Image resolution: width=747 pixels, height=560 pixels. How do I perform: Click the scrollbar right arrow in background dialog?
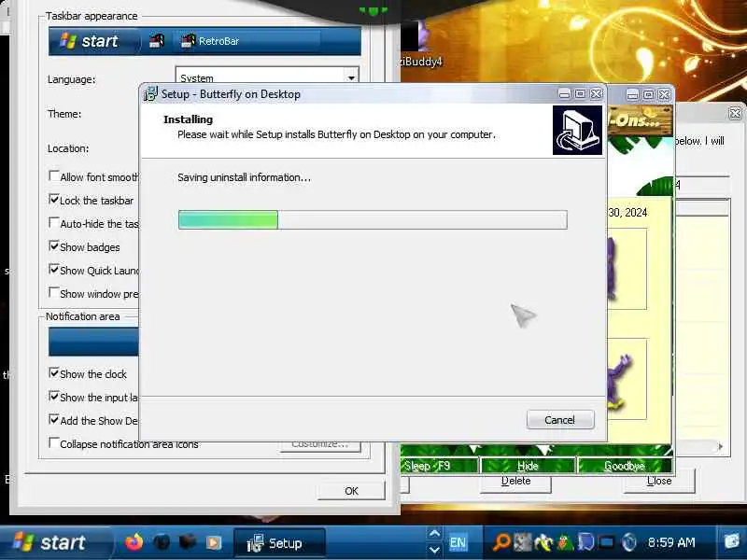pos(720,446)
